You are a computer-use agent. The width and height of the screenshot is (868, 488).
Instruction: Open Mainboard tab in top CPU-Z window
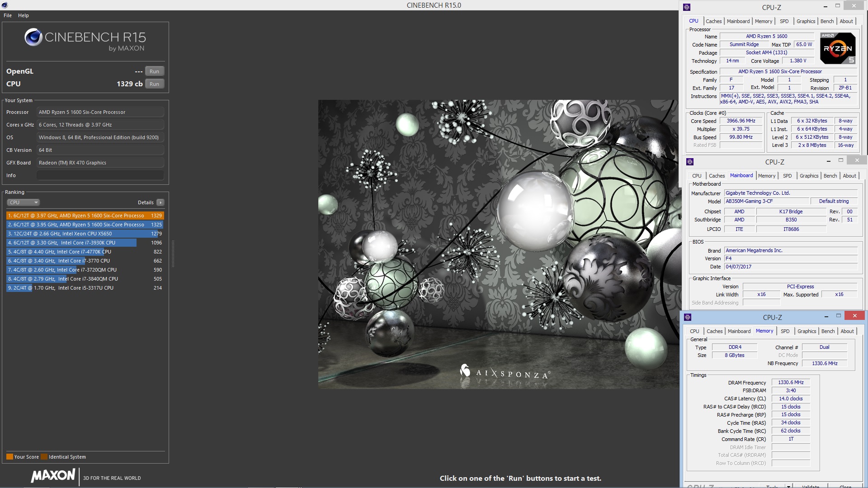tap(738, 21)
